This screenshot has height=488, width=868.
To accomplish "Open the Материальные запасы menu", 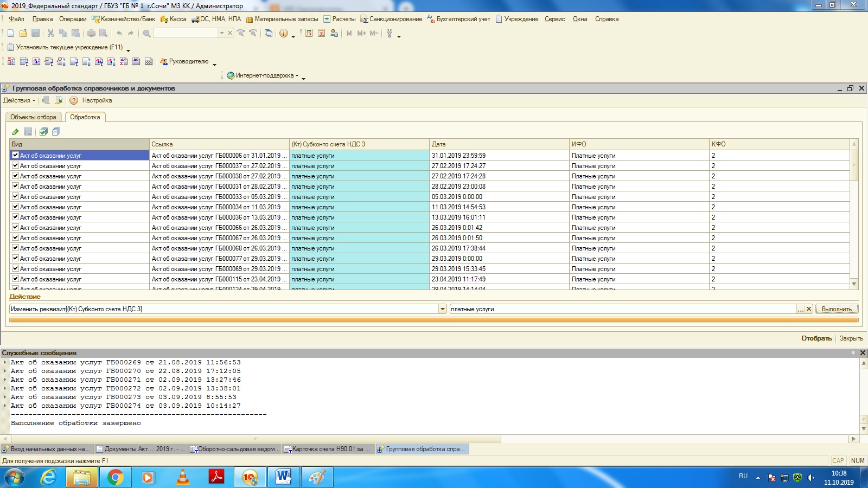I will (x=282, y=19).
